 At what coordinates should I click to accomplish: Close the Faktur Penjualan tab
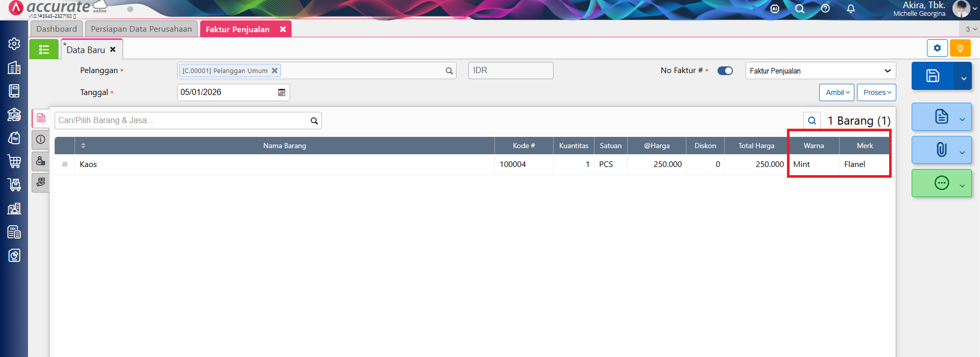[x=283, y=30]
